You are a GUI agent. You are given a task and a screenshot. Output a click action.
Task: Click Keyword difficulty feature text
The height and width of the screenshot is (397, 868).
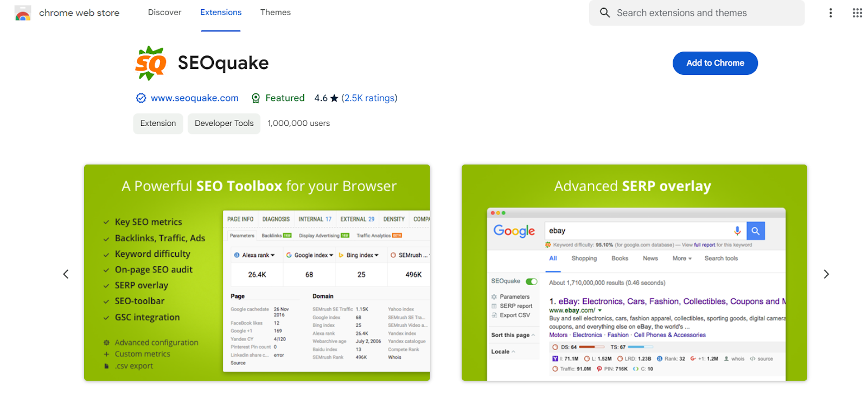[x=152, y=254]
